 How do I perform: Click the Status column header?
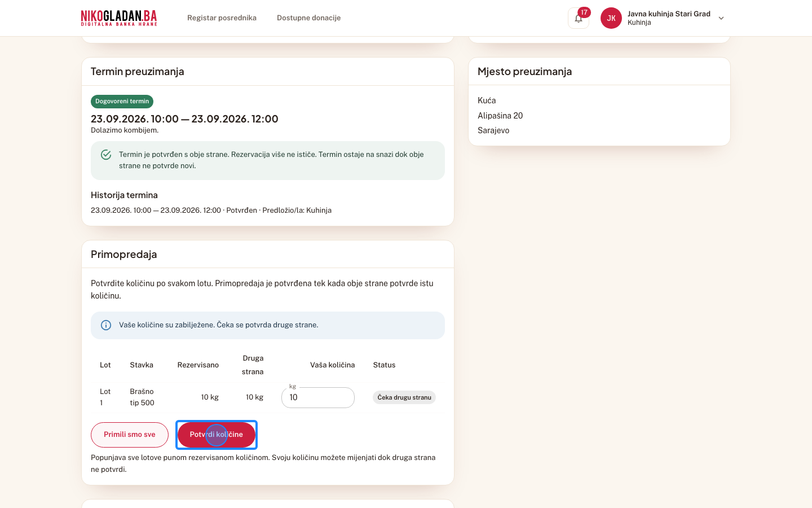point(384,365)
